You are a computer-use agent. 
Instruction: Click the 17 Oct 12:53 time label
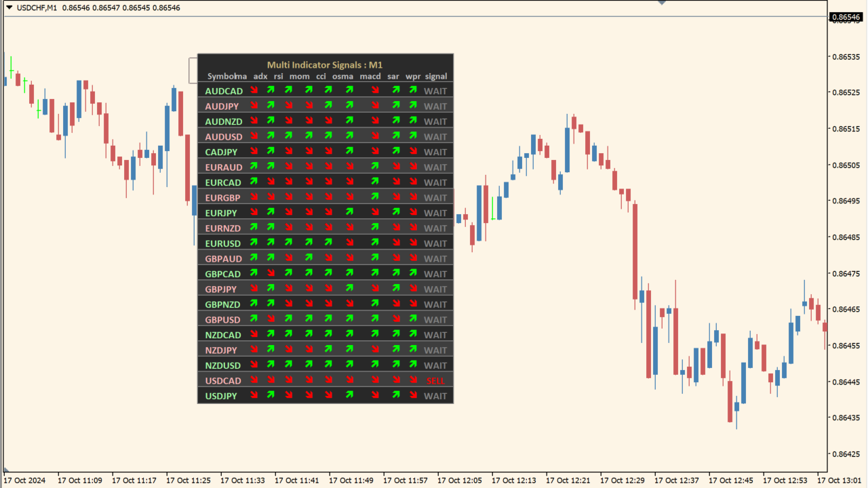[x=785, y=481]
